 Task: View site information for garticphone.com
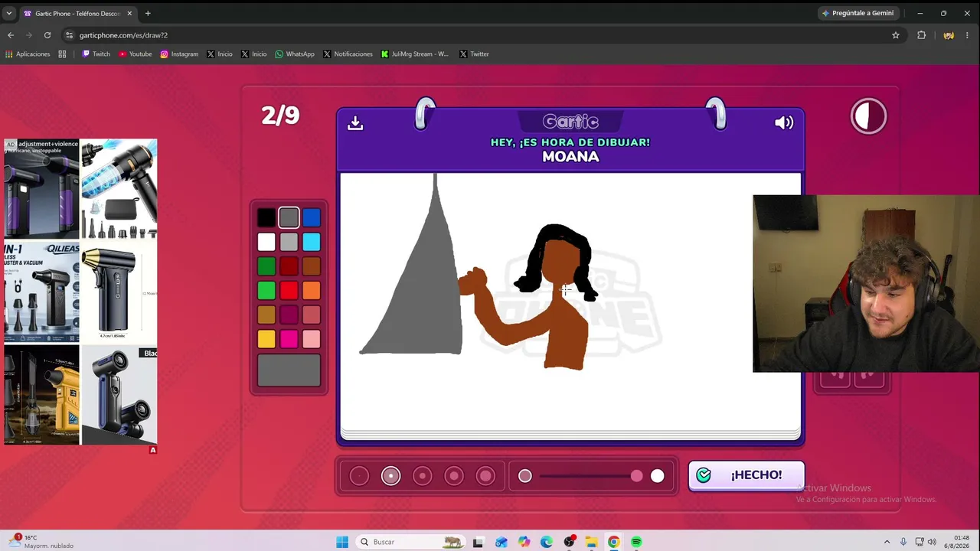pyautogui.click(x=69, y=35)
